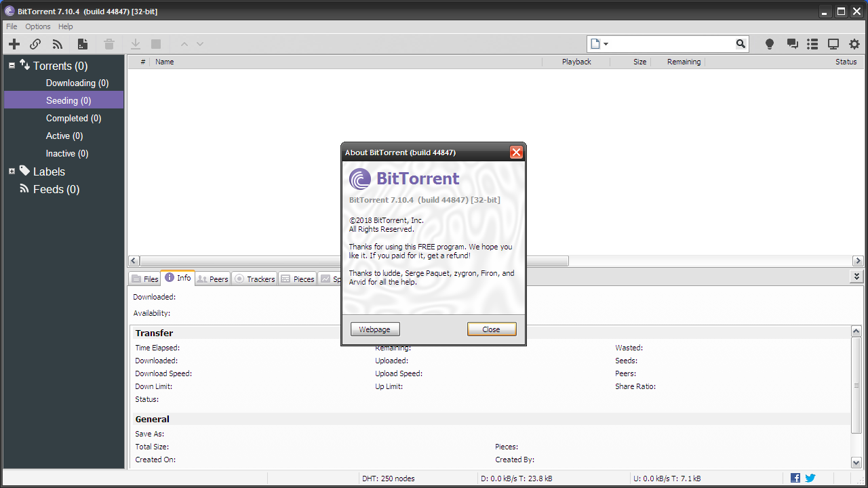Switch to the Trackers tab
The height and width of the screenshot is (488, 868).
tap(254, 279)
